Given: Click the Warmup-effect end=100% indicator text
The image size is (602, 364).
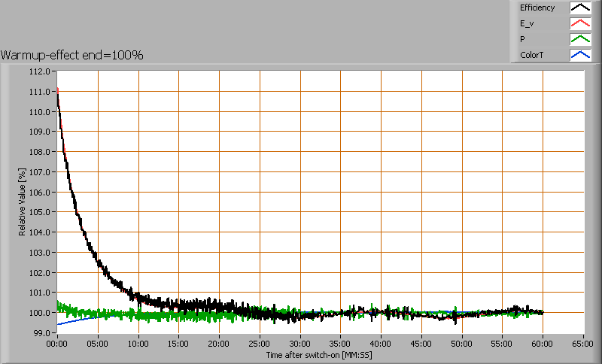Looking at the screenshot, I should [x=72, y=55].
